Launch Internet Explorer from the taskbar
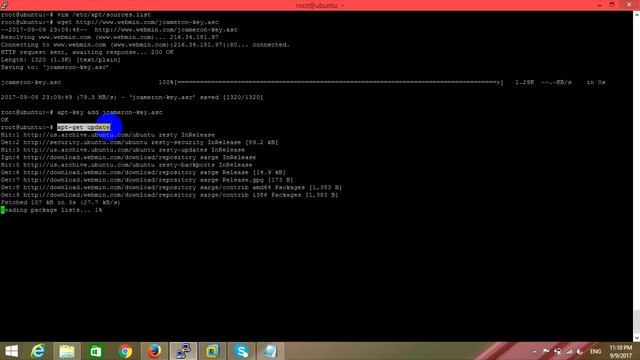Image resolution: width=640 pixels, height=360 pixels. (x=38, y=351)
